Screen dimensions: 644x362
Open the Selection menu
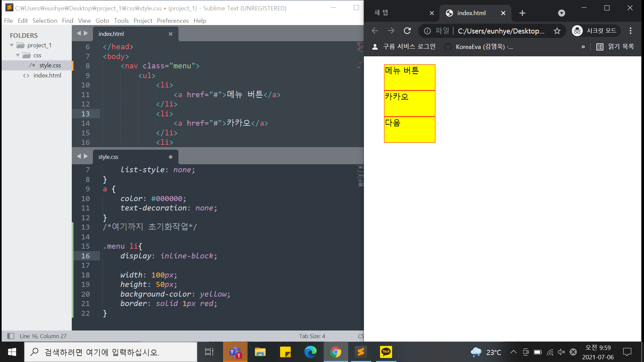pos(45,21)
